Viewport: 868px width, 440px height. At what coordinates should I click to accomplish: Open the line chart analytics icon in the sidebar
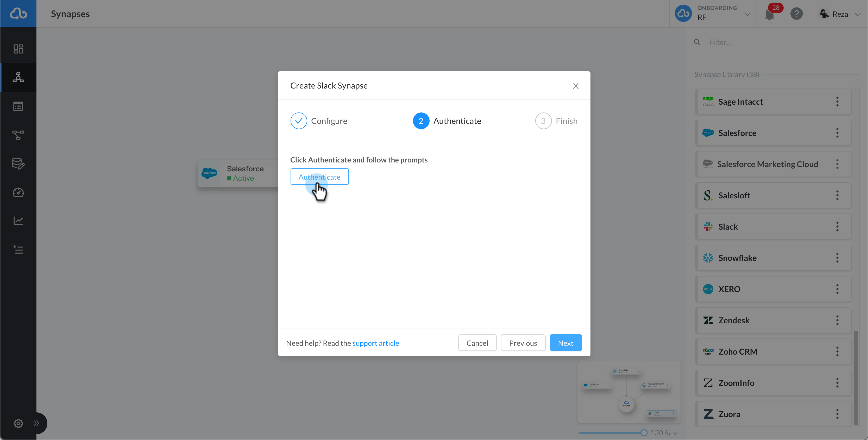18,221
